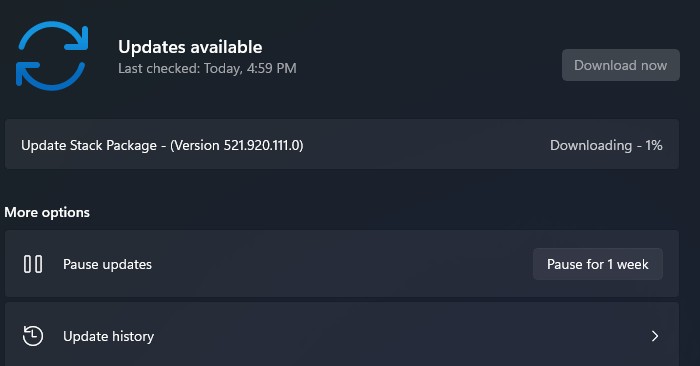Click empty space in the Pause updates card
700x366 pixels.
pyautogui.click(x=339, y=264)
